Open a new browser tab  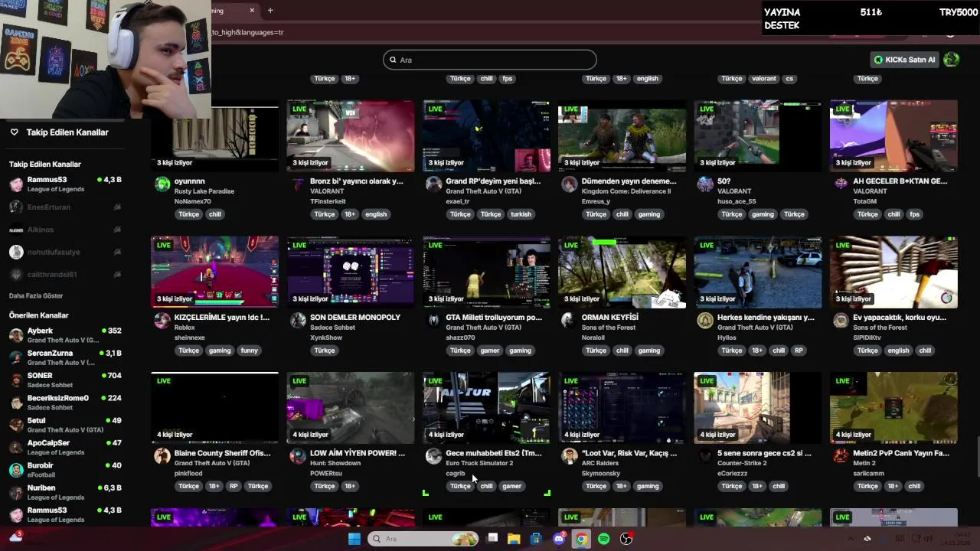pyautogui.click(x=270, y=10)
